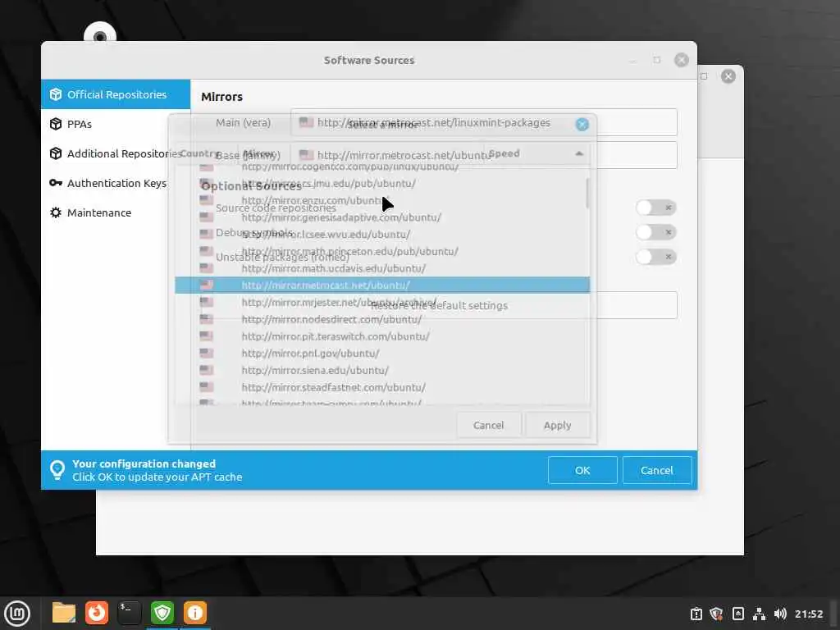
Task: Select mirror.pit.teraswitch.com/ubuntu mirror
Action: pos(382,336)
